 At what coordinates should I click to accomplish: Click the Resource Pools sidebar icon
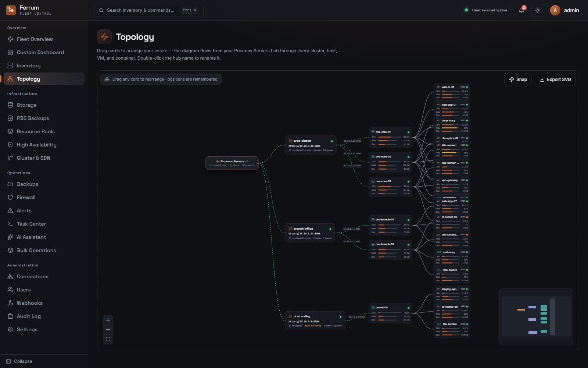10,131
